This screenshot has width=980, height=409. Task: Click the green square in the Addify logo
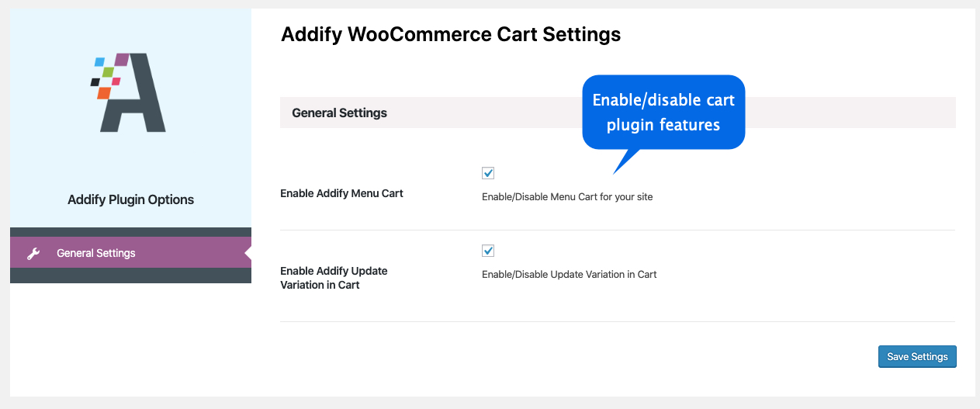109,72
